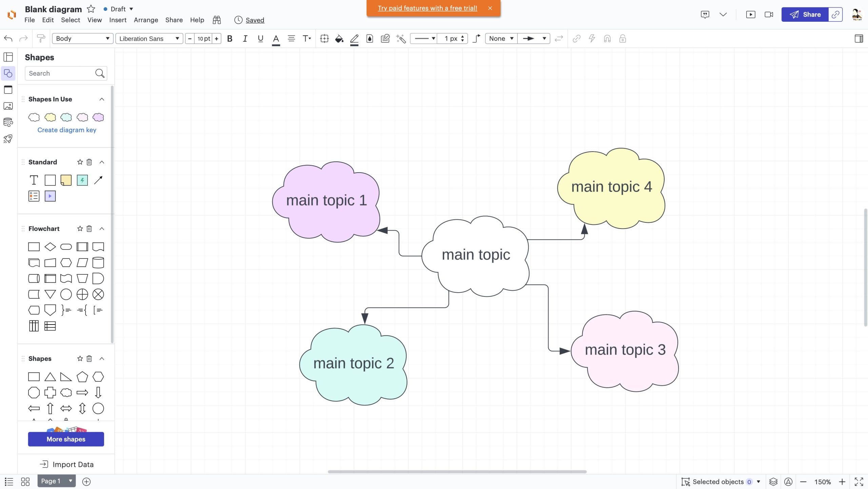Open the Draft status dropdown
868x489 pixels.
pyautogui.click(x=118, y=9)
